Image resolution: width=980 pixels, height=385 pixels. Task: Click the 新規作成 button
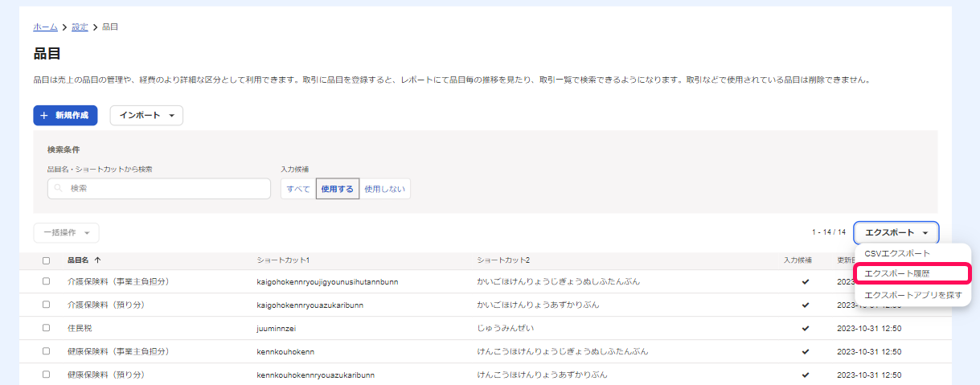pos(65,116)
